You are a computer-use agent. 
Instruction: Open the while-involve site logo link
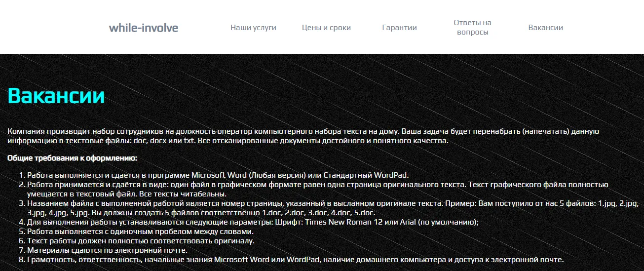pyautogui.click(x=144, y=28)
